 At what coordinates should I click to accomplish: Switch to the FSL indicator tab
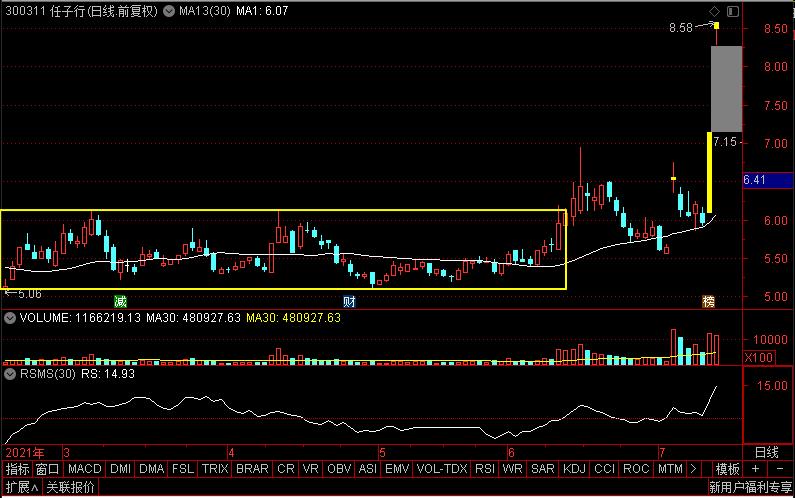(x=183, y=469)
